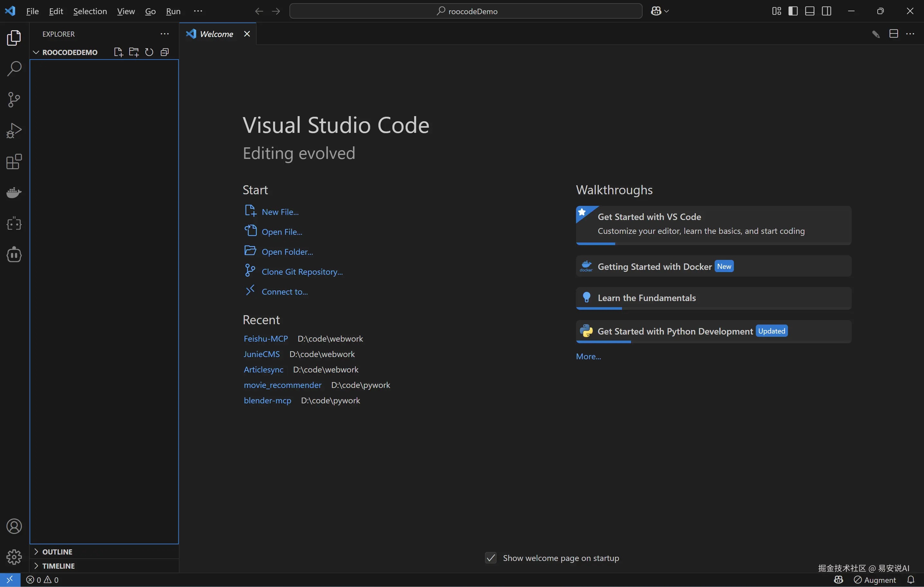Refresh the Explorer file tree

click(149, 52)
